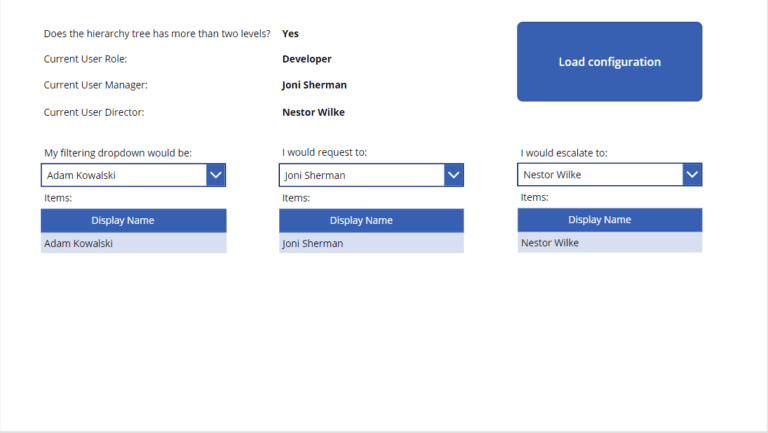
Task: Expand the Nestor Wilke dropdown chevron
Action: click(x=692, y=174)
